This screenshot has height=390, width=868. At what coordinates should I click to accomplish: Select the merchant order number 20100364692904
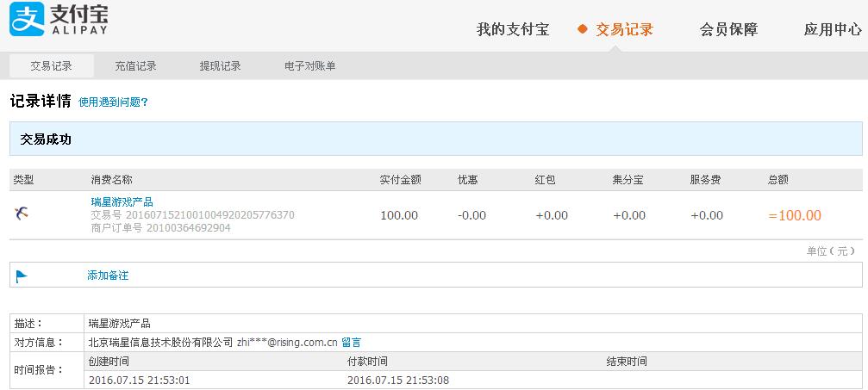tap(189, 228)
